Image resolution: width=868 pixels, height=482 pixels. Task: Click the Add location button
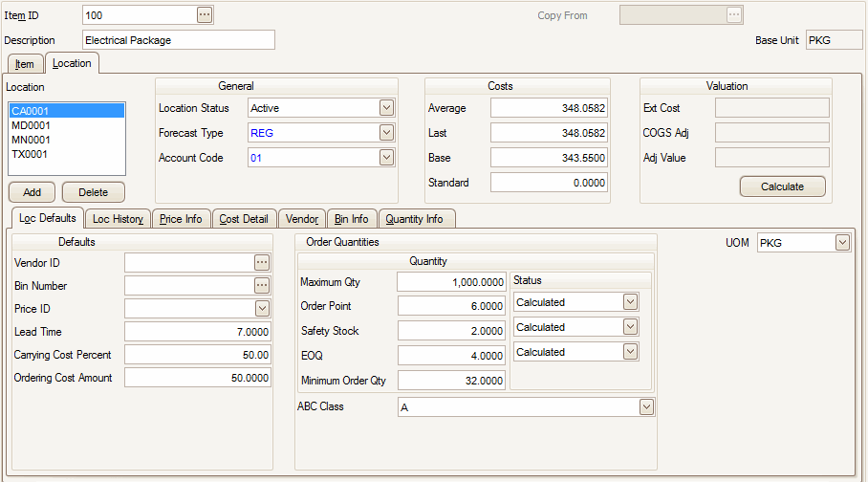pyautogui.click(x=32, y=192)
